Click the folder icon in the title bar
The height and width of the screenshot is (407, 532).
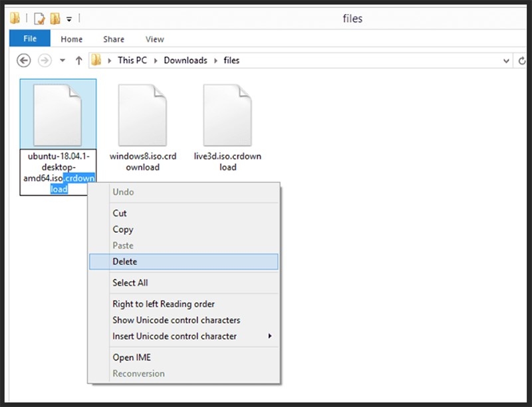click(15, 19)
